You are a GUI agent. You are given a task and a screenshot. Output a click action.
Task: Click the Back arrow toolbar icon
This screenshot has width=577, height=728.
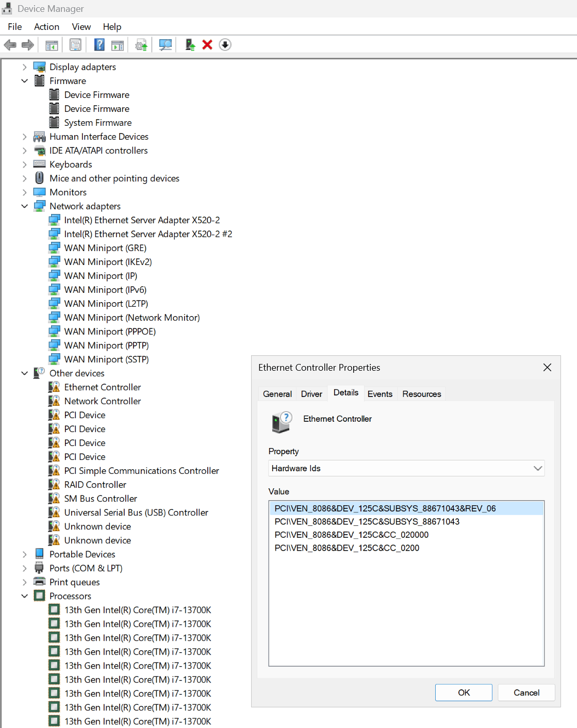click(10, 45)
